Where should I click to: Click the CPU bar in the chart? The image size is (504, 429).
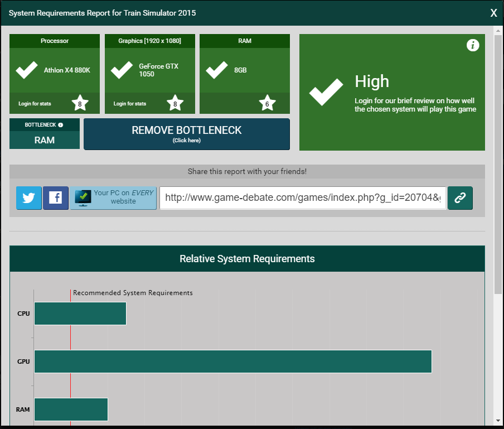tap(80, 314)
